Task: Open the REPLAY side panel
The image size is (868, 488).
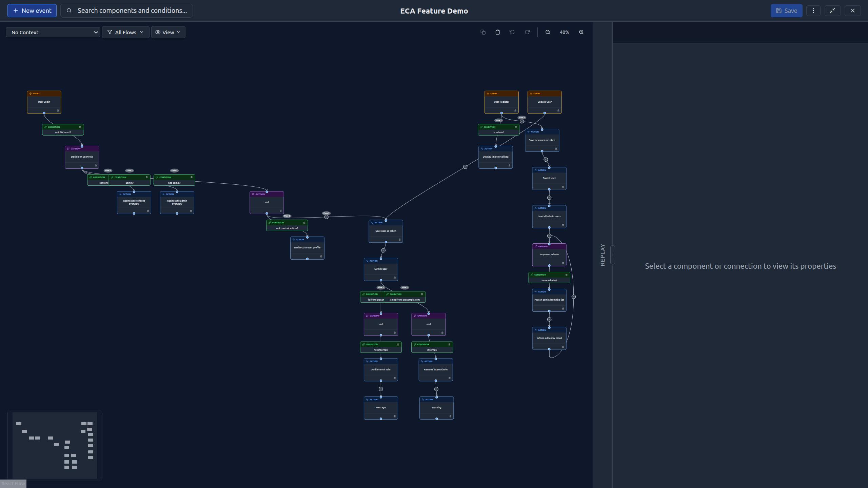Action: (603, 255)
